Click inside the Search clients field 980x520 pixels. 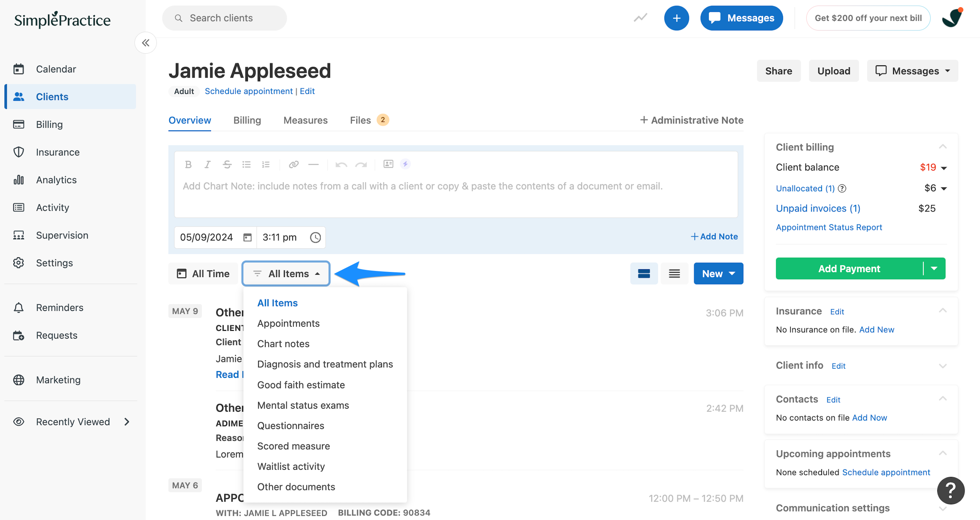click(x=224, y=18)
